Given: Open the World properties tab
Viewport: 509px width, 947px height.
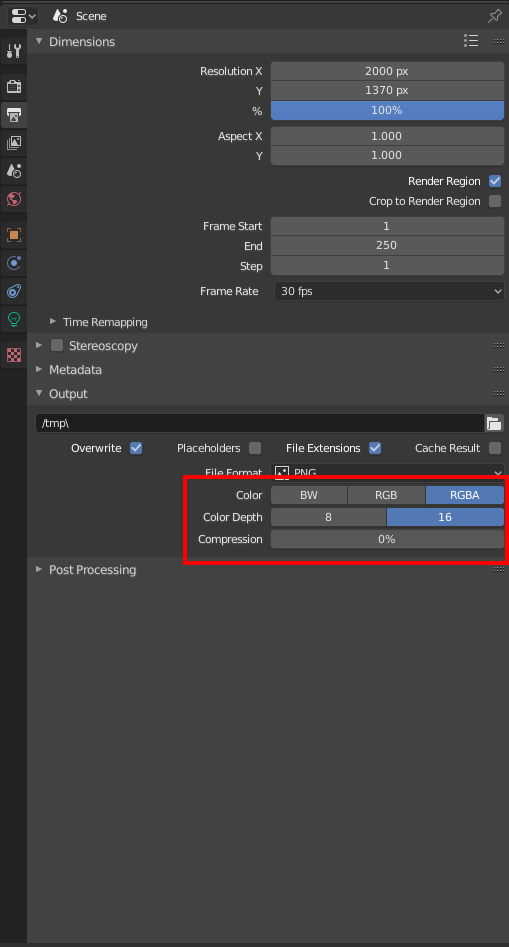Looking at the screenshot, I should [14, 199].
